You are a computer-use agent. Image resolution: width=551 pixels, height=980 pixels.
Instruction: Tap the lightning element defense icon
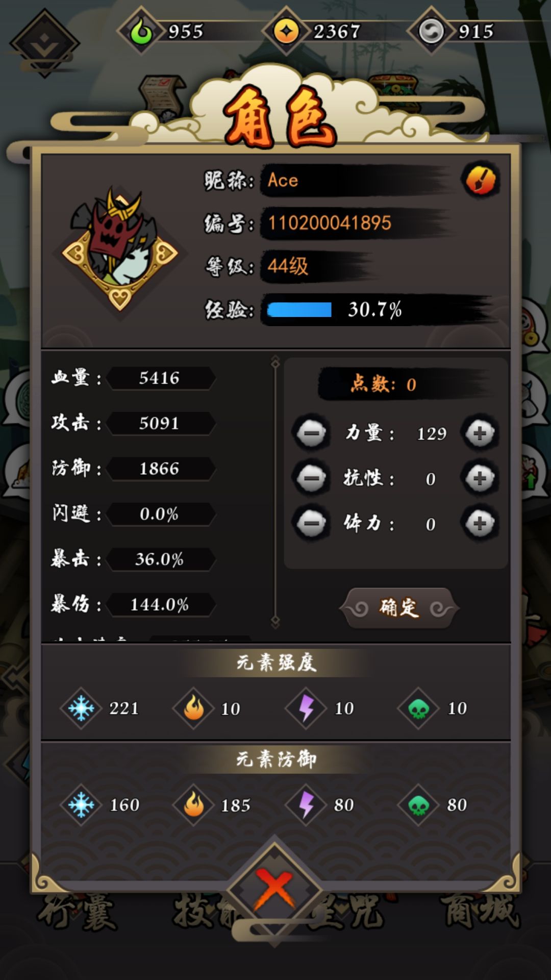(306, 805)
